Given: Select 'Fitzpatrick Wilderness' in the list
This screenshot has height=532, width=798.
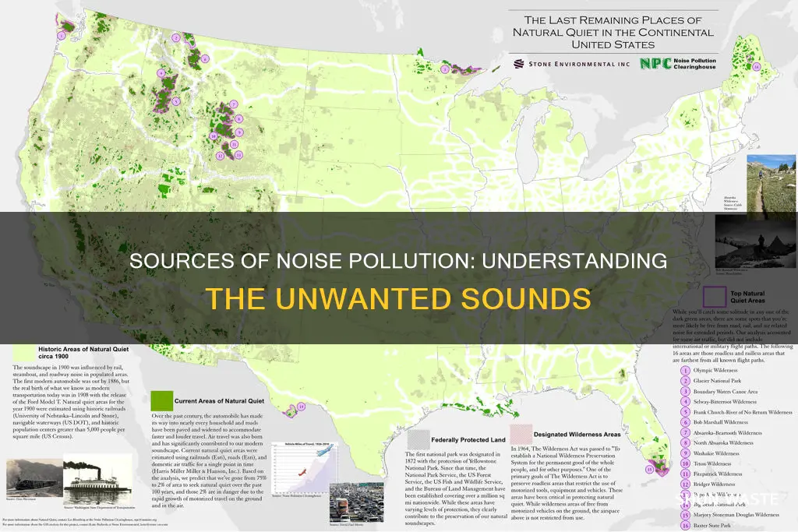Looking at the screenshot, I should (x=717, y=474).
